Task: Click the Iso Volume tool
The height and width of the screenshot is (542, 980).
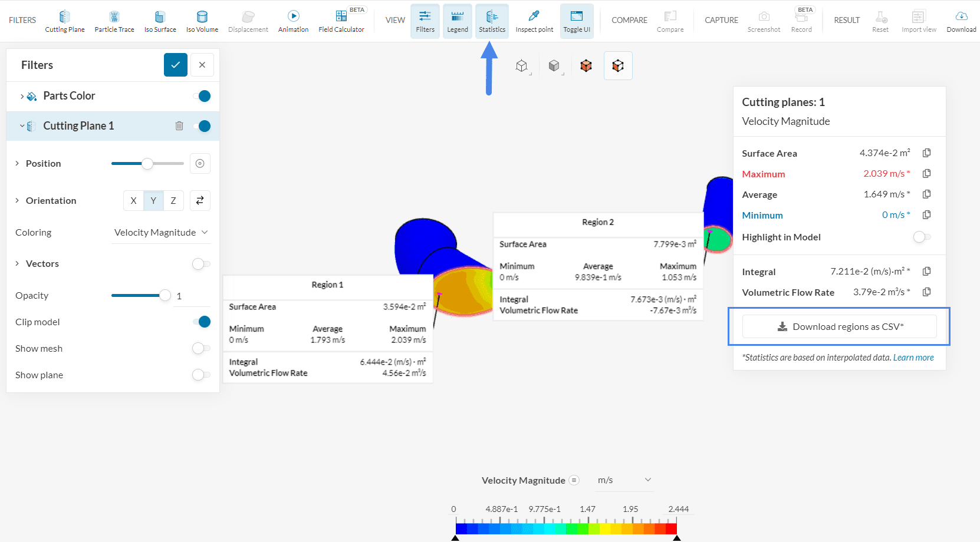Action: (x=202, y=21)
